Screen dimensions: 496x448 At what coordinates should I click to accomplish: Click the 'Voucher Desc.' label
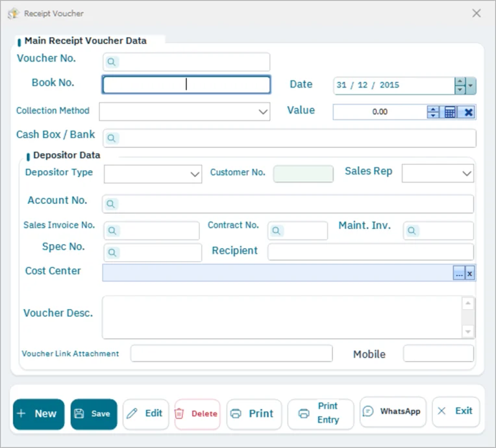58,313
